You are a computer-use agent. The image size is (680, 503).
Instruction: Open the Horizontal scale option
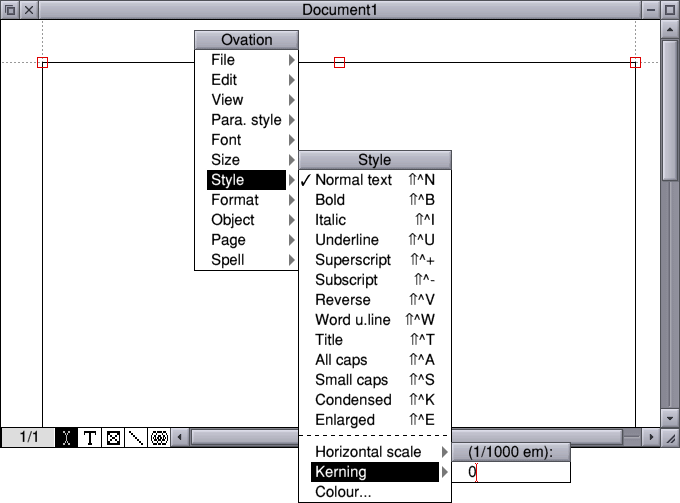click(x=375, y=452)
